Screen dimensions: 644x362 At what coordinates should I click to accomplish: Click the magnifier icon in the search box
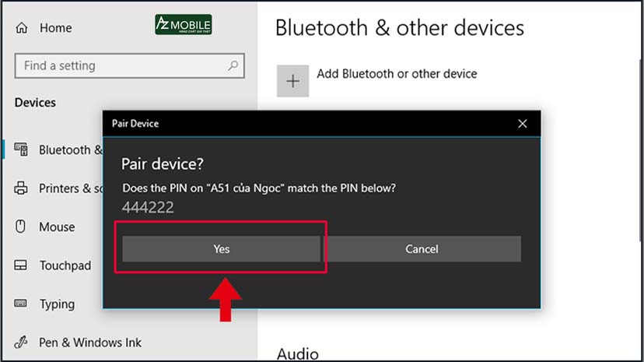pos(232,66)
